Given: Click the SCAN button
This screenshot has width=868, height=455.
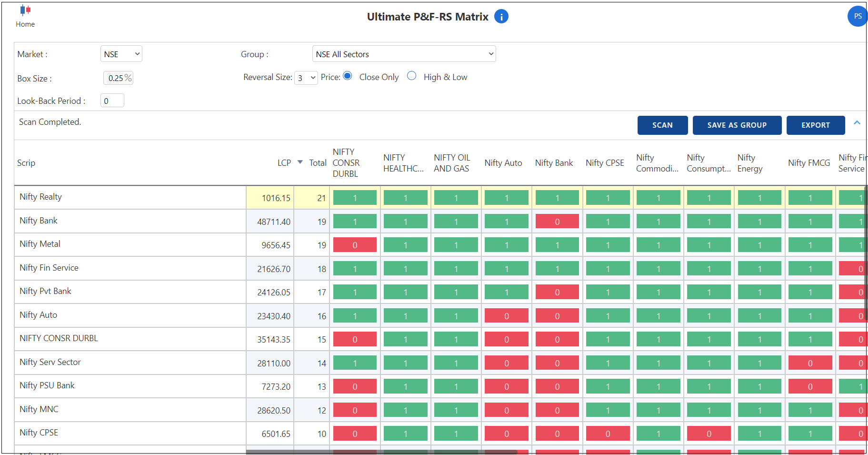Looking at the screenshot, I should 662,125.
